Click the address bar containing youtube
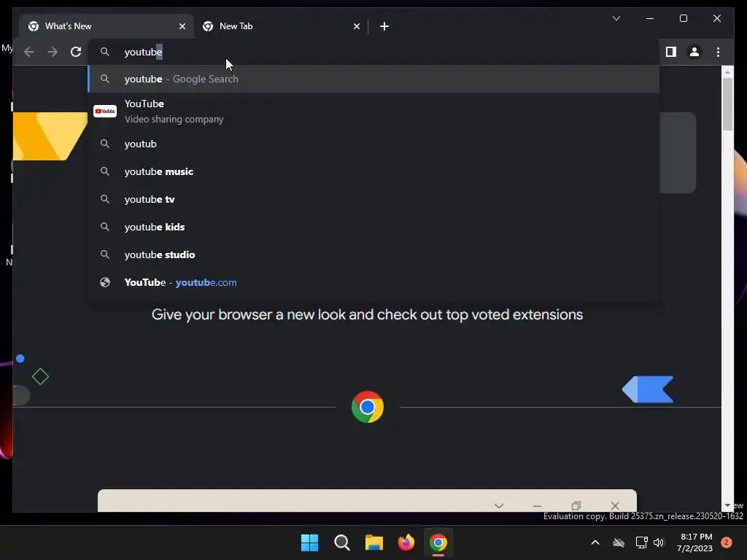Screen dimensions: 747x560 [x=373, y=52]
